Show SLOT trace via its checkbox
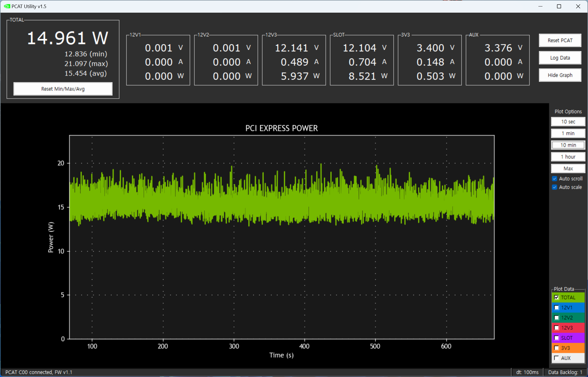The height and width of the screenshot is (377, 588). [556, 338]
